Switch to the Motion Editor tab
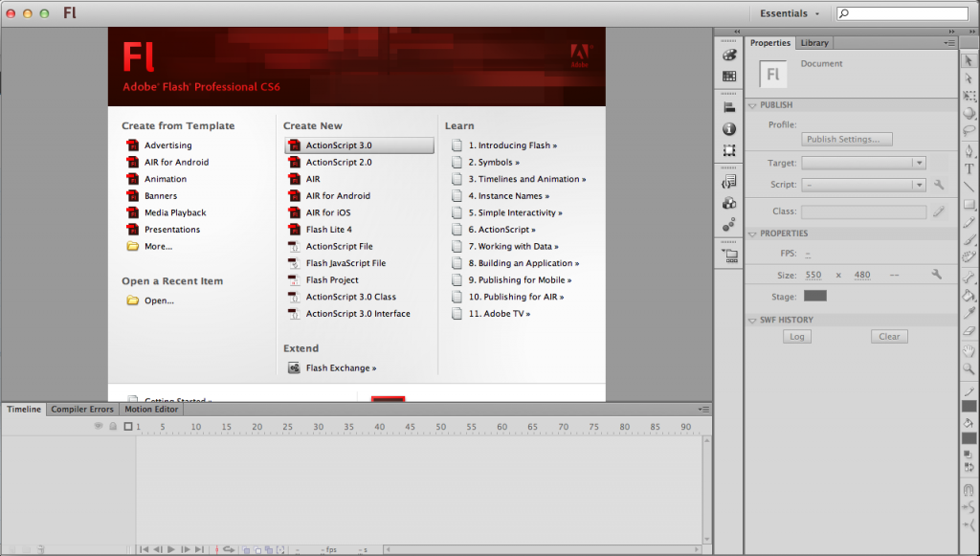 coord(151,410)
